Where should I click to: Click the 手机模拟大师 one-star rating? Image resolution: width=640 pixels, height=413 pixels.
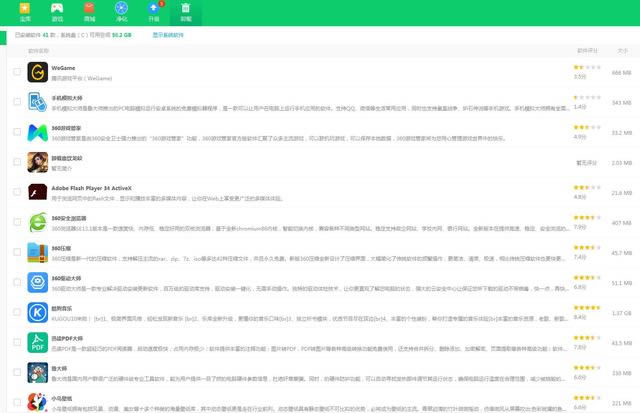[587, 98]
